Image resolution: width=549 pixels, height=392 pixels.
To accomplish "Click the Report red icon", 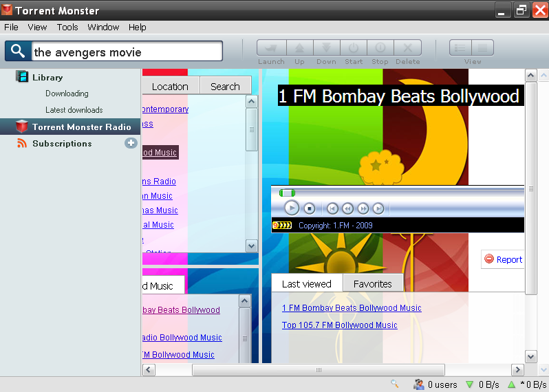I will (488, 259).
